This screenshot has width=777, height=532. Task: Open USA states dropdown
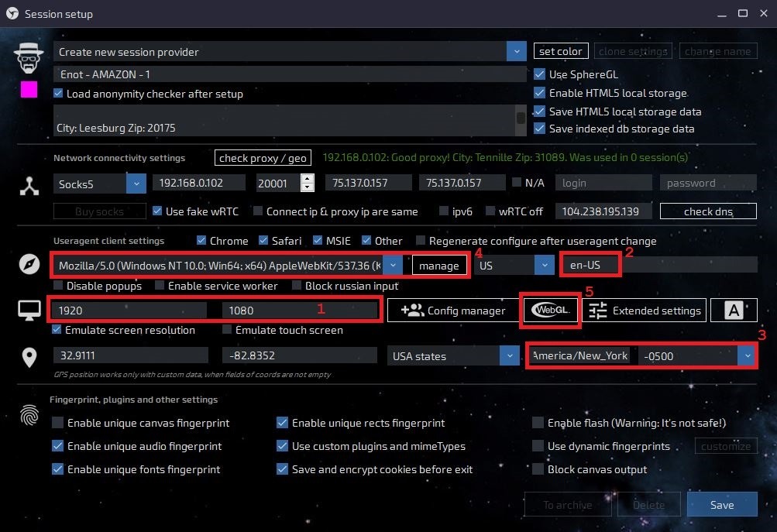click(510, 355)
